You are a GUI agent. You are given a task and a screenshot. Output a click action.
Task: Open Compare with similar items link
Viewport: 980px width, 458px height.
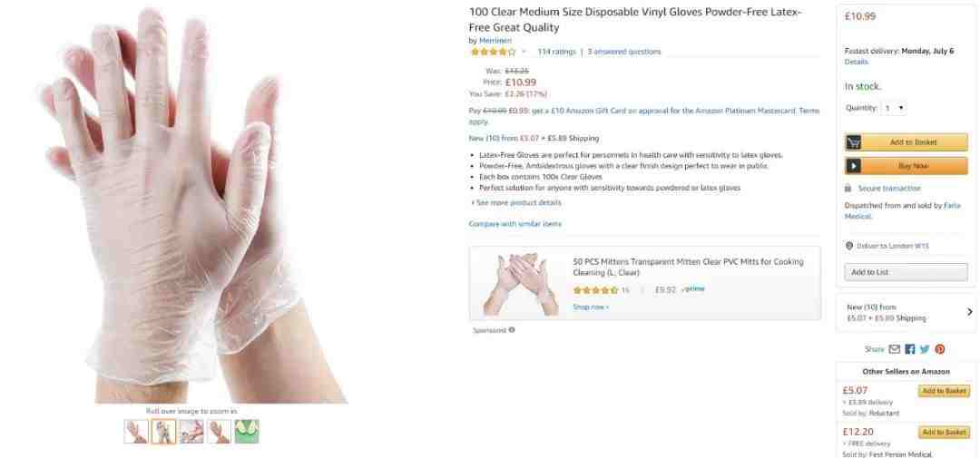point(515,224)
